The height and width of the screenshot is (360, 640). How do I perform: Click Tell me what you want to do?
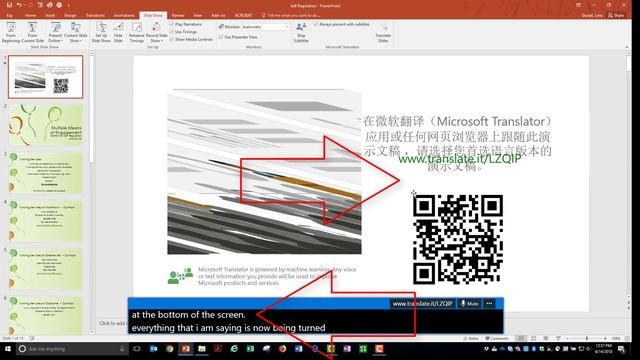[291, 15]
